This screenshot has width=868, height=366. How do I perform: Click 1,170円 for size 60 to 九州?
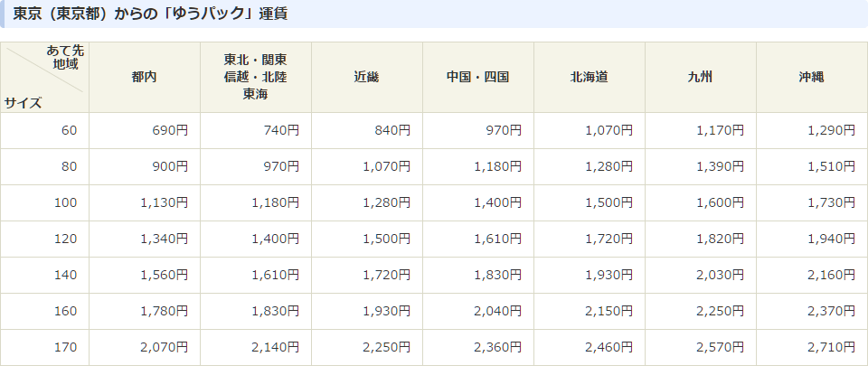click(721, 130)
